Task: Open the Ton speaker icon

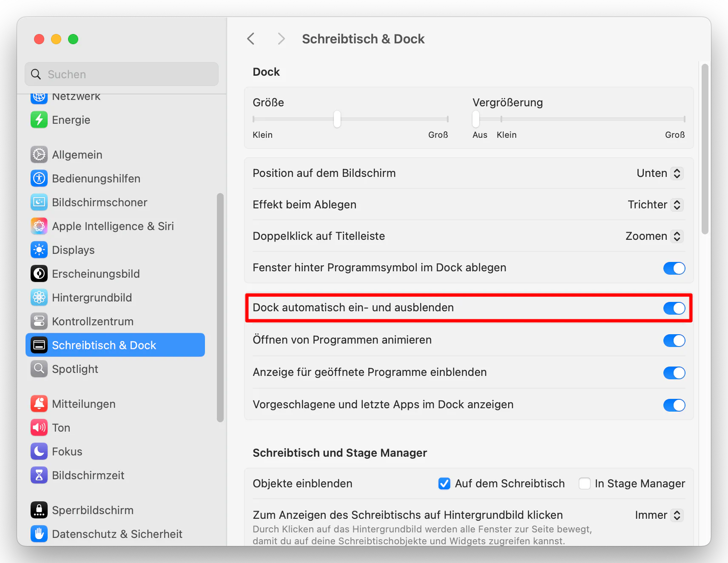Action: pyautogui.click(x=39, y=428)
